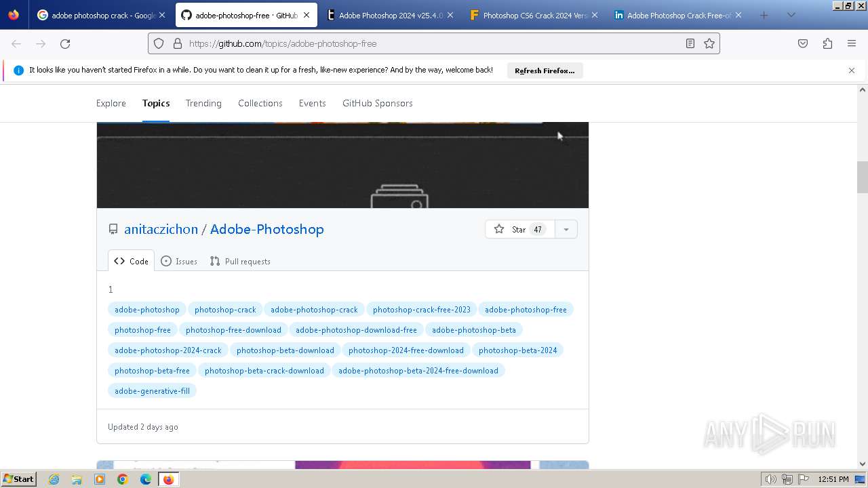Bookmark this page with the star icon
This screenshot has width=868, height=488.
709,43
